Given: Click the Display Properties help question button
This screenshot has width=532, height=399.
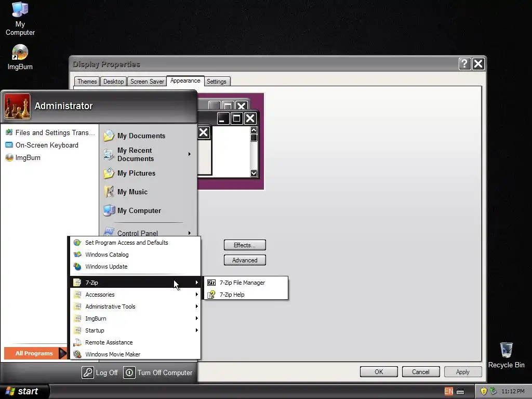Looking at the screenshot, I should (464, 63).
